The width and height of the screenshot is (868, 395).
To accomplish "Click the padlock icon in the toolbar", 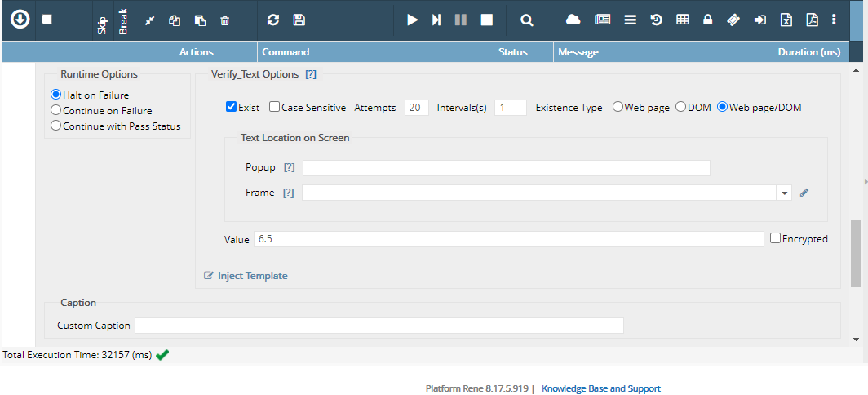I will pyautogui.click(x=707, y=20).
